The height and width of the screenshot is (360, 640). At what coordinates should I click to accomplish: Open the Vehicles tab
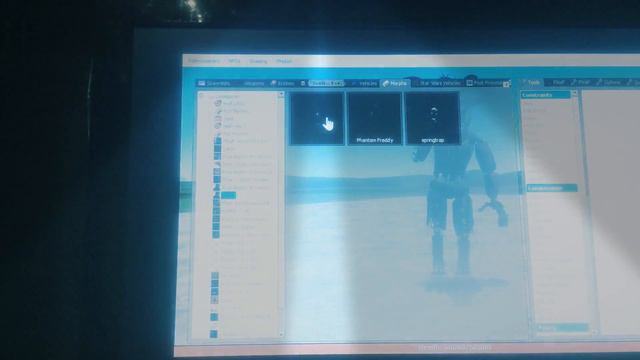point(364,83)
